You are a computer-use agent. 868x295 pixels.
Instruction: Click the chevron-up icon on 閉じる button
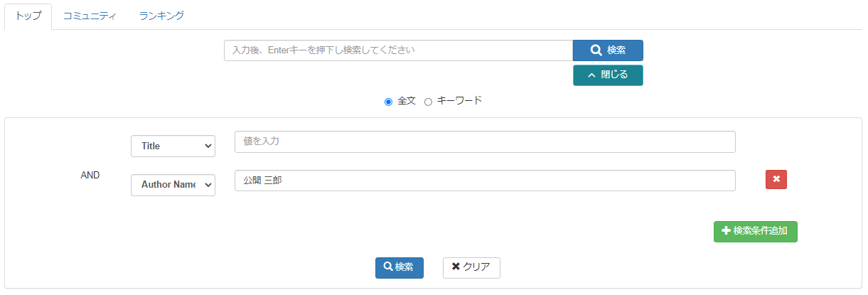591,75
